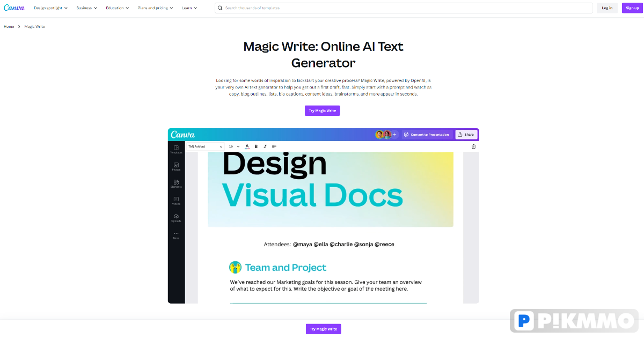The height and width of the screenshot is (338, 644).
Task: Expand the Business menu
Action: coord(87,8)
